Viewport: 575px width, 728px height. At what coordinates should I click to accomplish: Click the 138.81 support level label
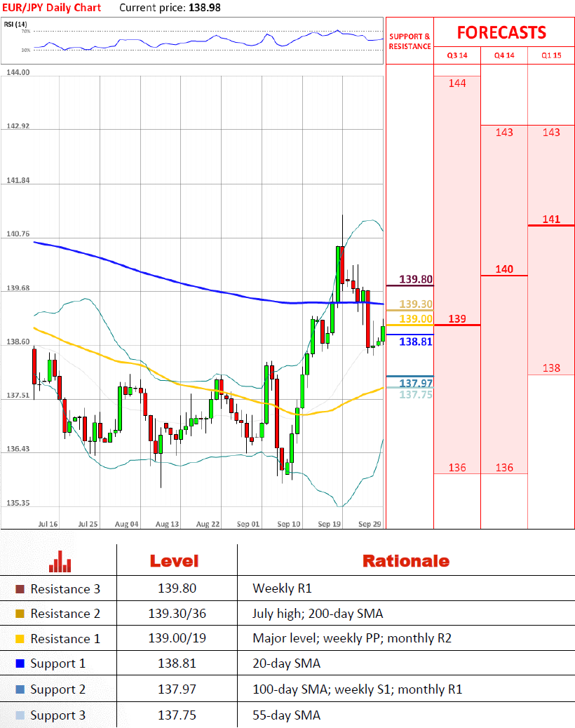click(x=416, y=342)
